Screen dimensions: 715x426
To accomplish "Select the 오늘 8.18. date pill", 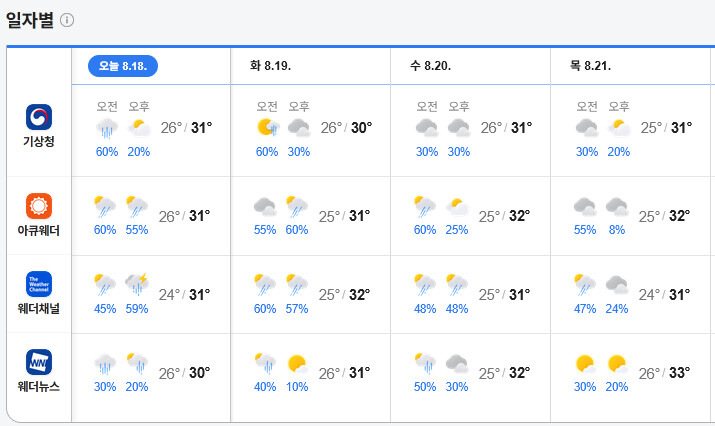I will coord(123,66).
